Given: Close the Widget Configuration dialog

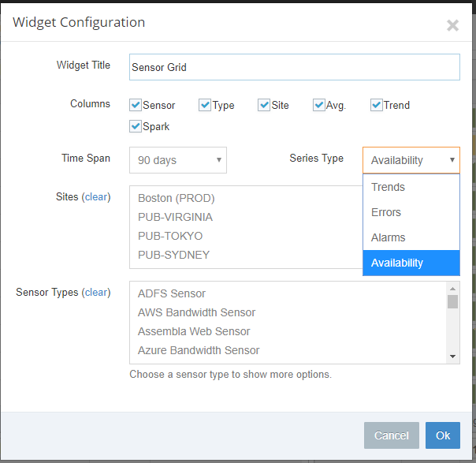Looking at the screenshot, I should click(x=452, y=25).
